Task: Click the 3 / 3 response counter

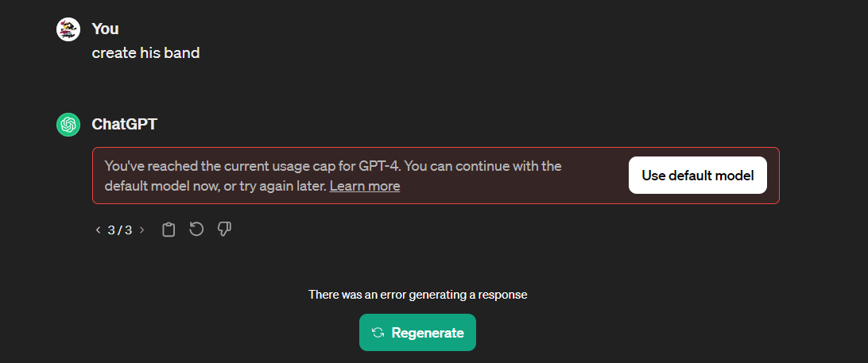Action: click(x=120, y=230)
